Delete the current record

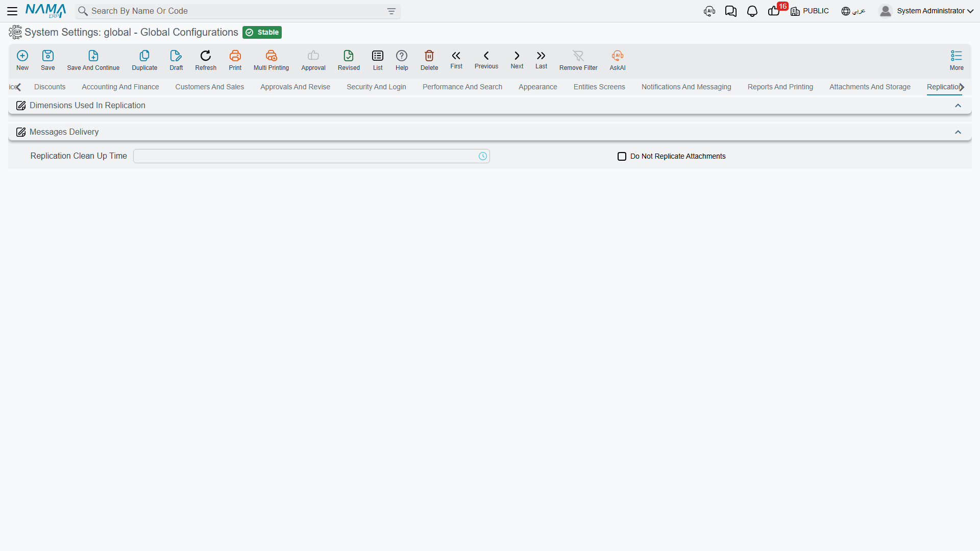tap(429, 60)
